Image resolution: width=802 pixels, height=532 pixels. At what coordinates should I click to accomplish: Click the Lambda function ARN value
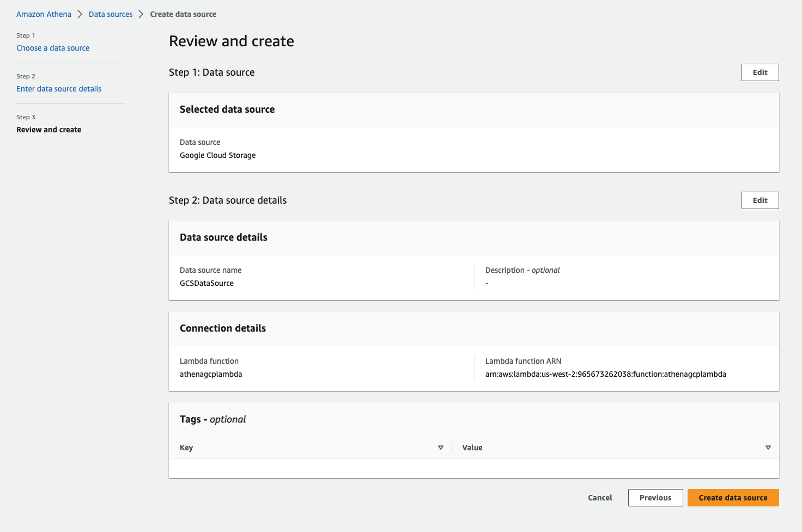pyautogui.click(x=605, y=374)
